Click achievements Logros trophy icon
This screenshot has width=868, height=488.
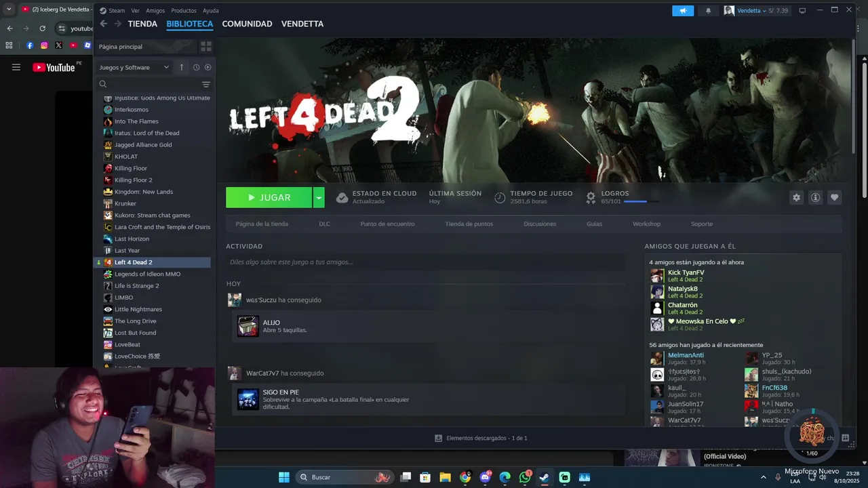(x=591, y=197)
